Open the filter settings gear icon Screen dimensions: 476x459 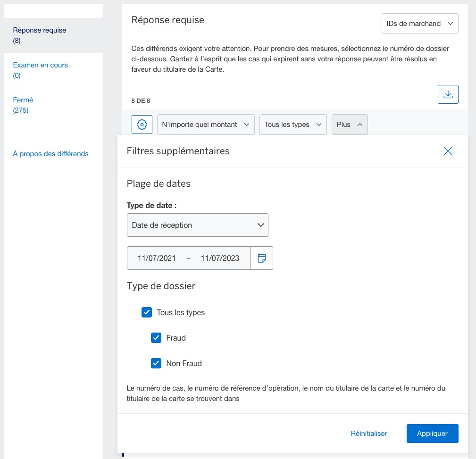141,124
